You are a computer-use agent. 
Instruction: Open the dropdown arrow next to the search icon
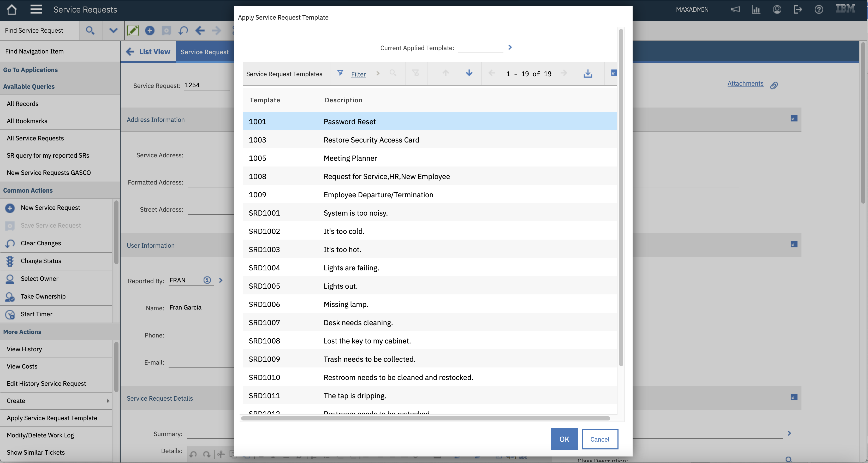point(113,31)
